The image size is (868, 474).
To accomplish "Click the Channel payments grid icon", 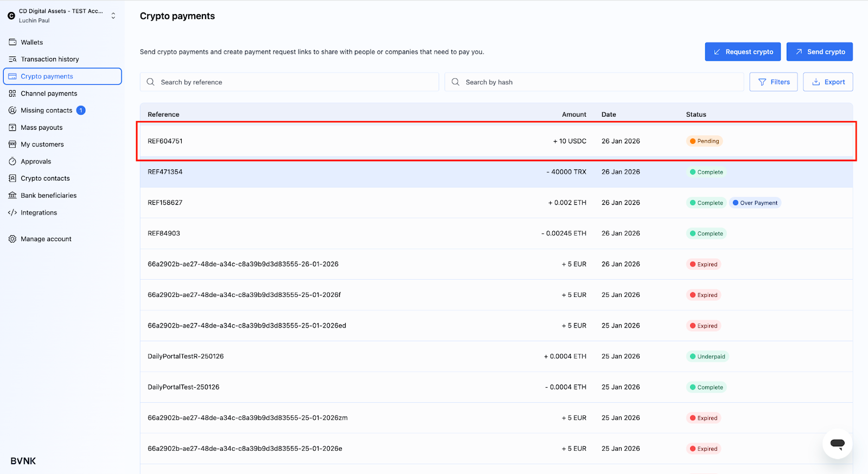I will 12,93.
